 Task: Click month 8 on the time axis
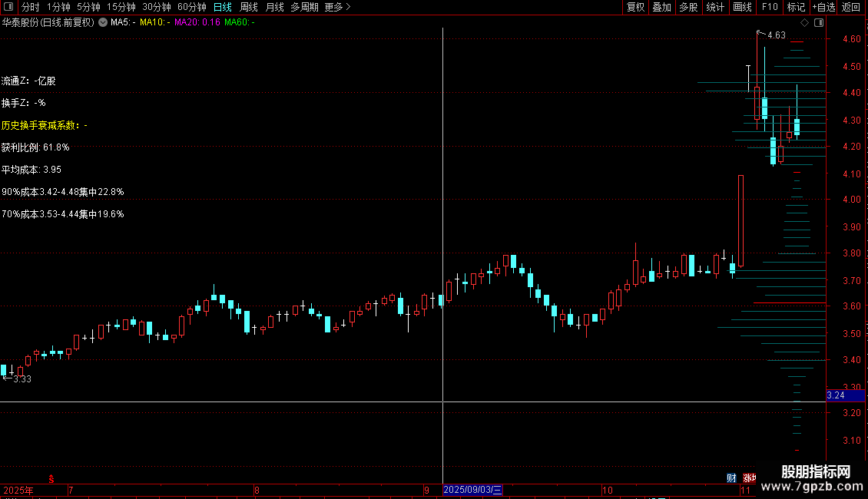point(257,490)
